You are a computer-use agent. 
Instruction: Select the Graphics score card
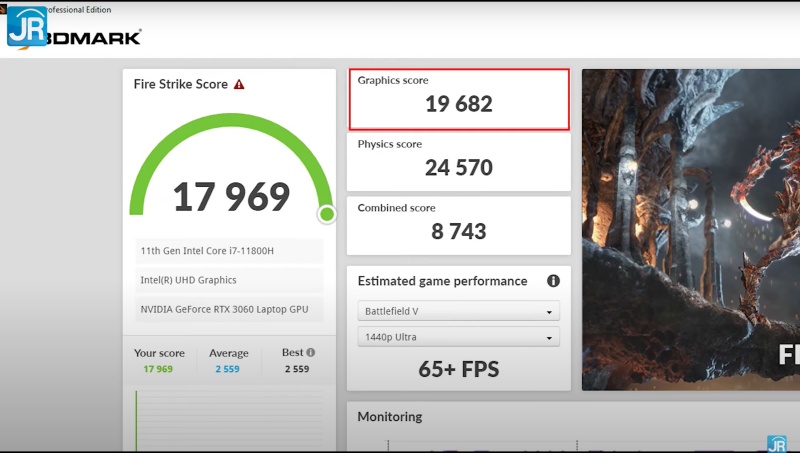click(x=459, y=99)
